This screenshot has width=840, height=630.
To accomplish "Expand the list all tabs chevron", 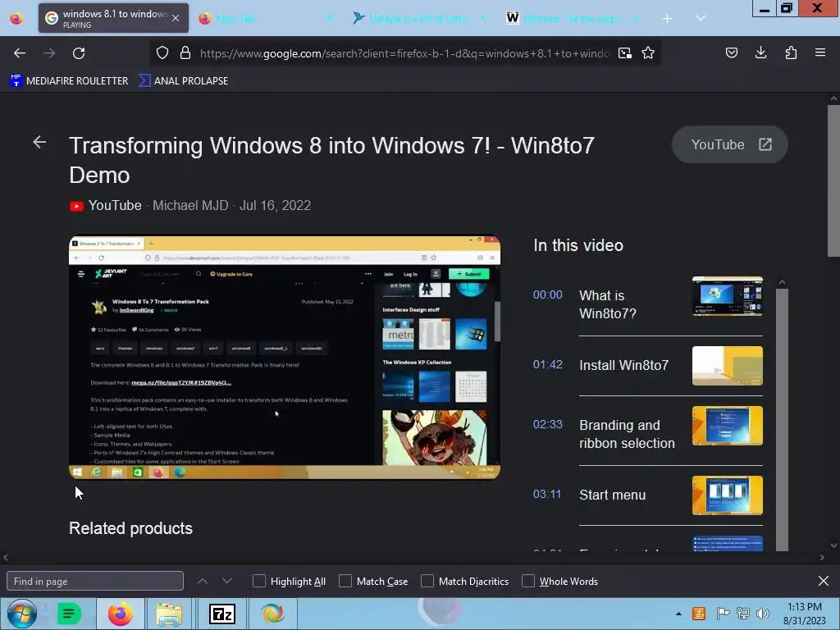I will coord(701,18).
